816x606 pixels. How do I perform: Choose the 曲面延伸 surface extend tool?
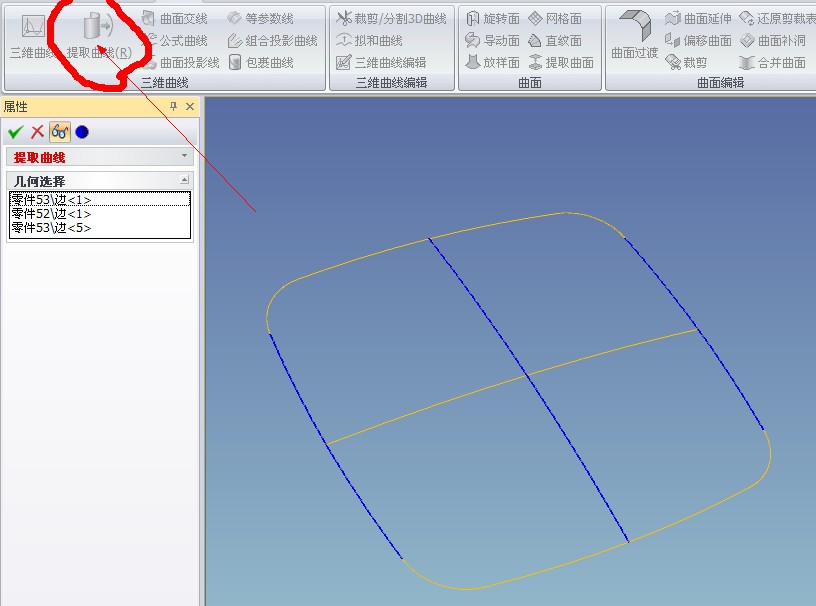[x=698, y=19]
